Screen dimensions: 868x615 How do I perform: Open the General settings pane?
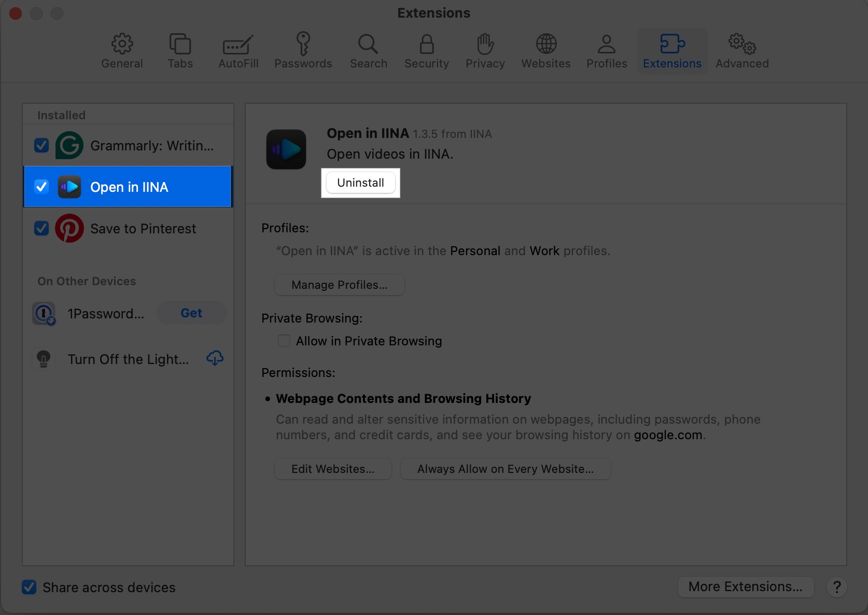point(122,50)
